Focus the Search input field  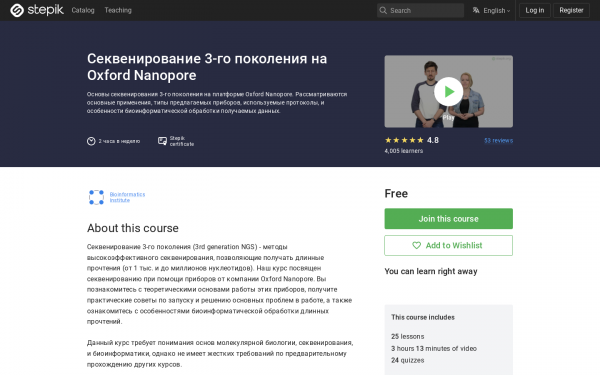[x=420, y=10]
